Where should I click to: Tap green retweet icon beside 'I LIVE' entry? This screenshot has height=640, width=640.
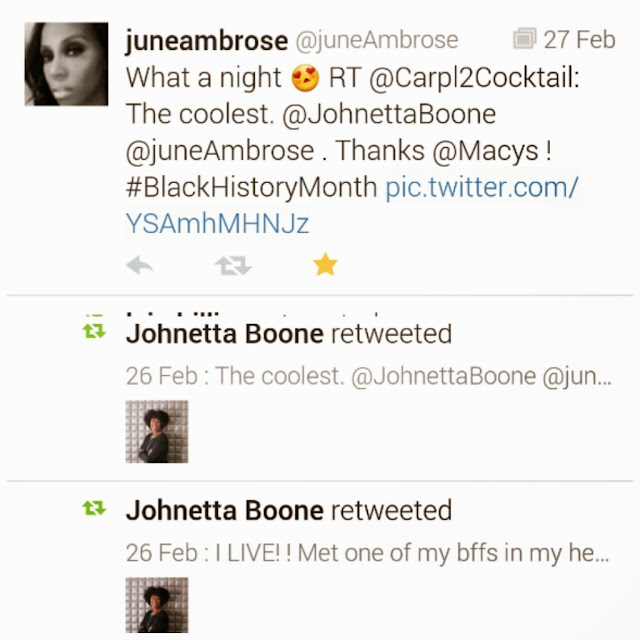(94, 509)
